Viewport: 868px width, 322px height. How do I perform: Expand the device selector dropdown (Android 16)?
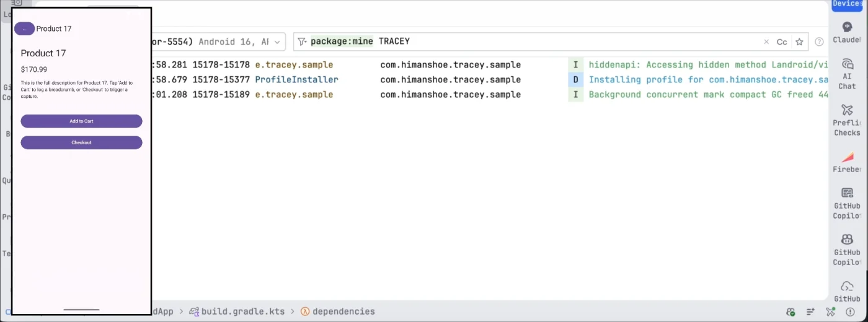(x=277, y=42)
